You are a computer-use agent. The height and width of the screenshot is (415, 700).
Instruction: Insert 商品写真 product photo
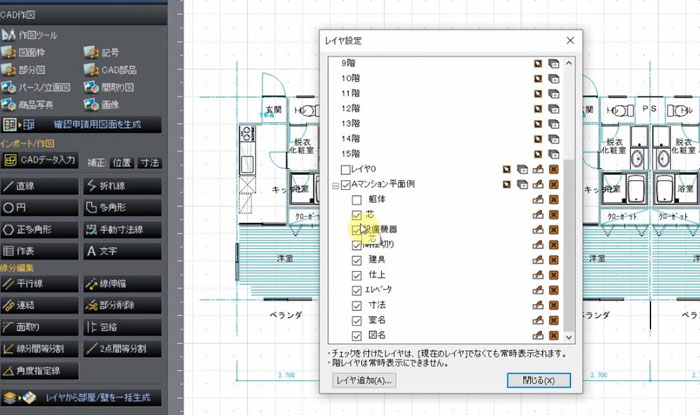pyautogui.click(x=27, y=104)
